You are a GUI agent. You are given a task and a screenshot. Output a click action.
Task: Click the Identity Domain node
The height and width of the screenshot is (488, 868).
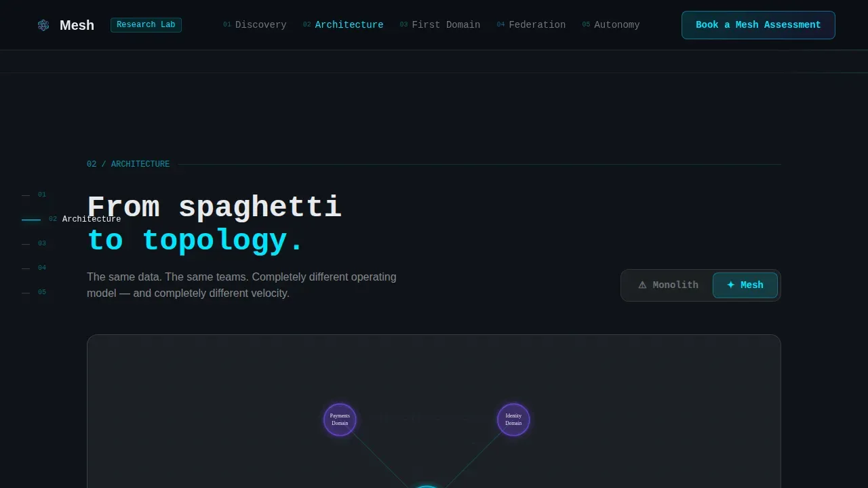coord(513,420)
